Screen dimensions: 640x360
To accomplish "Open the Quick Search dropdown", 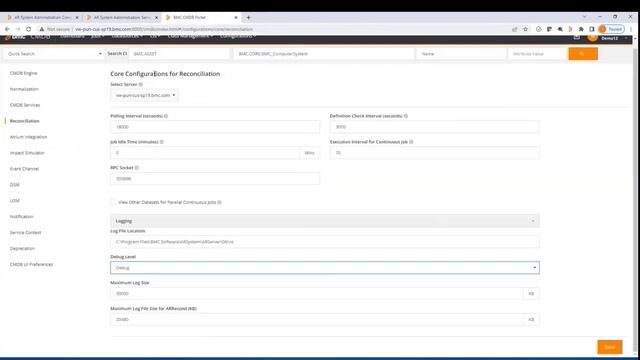I will [x=53, y=53].
